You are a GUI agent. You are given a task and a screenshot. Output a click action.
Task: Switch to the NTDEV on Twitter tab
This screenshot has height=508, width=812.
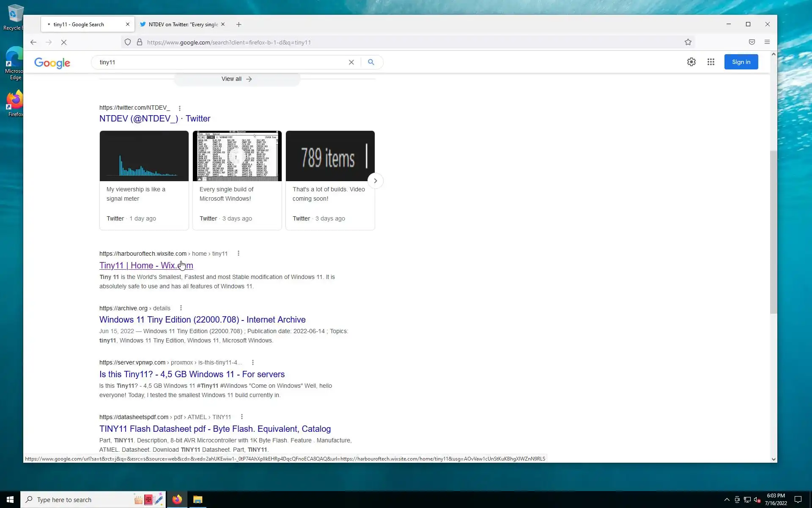183,24
